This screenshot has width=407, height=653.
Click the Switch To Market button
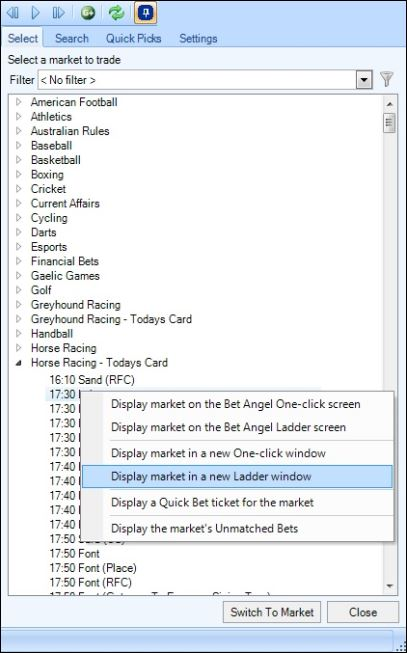[272, 612]
